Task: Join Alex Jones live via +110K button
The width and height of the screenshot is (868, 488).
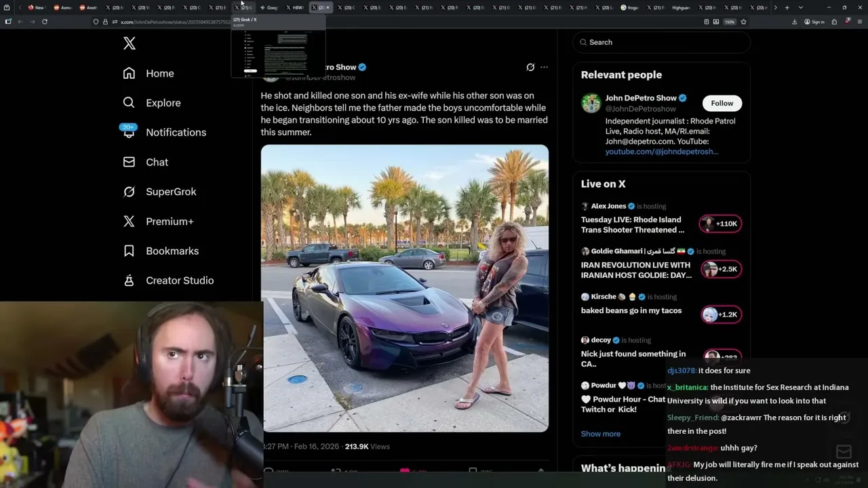Action: 720,224
